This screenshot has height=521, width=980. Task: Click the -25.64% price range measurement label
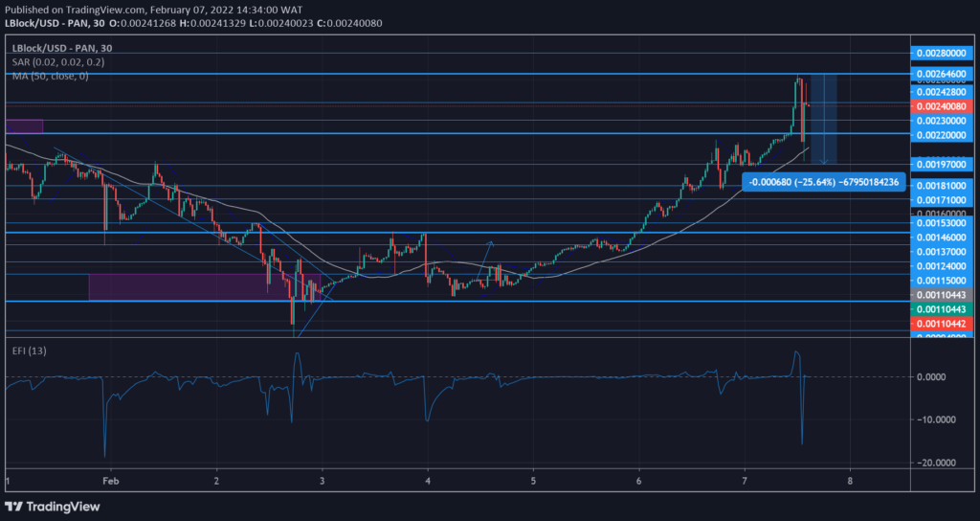[823, 182]
